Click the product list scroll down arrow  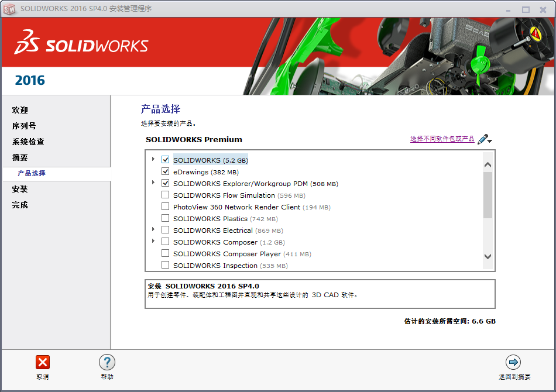pyautogui.click(x=488, y=256)
